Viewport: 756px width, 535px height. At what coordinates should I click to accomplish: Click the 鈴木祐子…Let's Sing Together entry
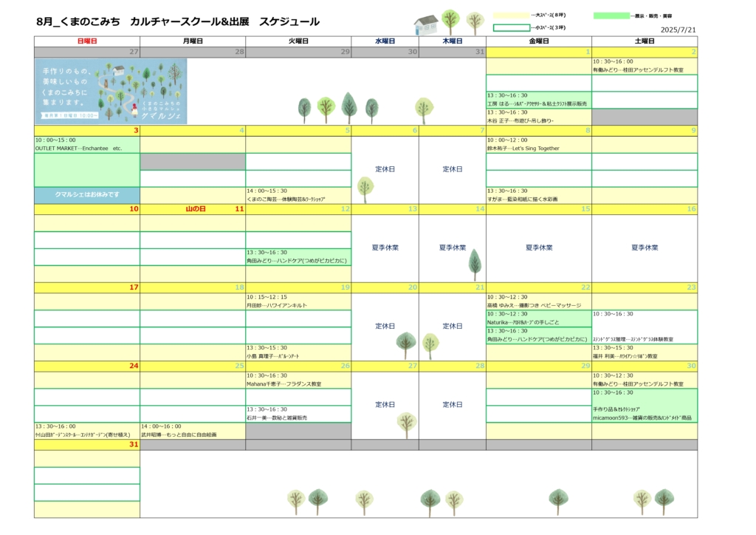[523, 149]
